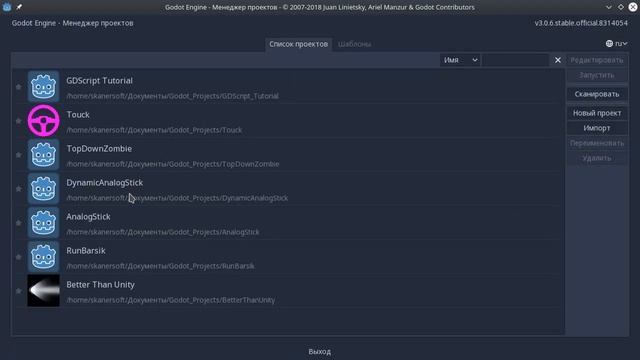Open the Имя sort dropdown
The width and height of the screenshot is (640, 360).
click(460, 60)
